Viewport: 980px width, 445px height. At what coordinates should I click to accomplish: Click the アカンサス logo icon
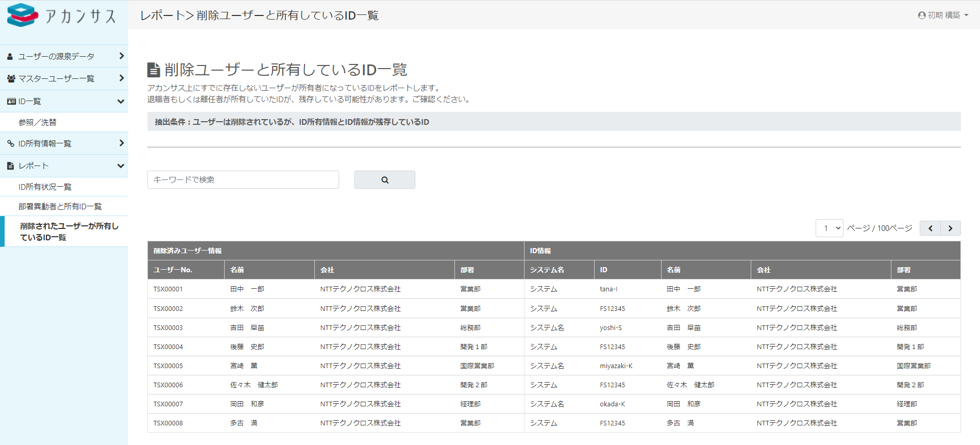tap(23, 15)
